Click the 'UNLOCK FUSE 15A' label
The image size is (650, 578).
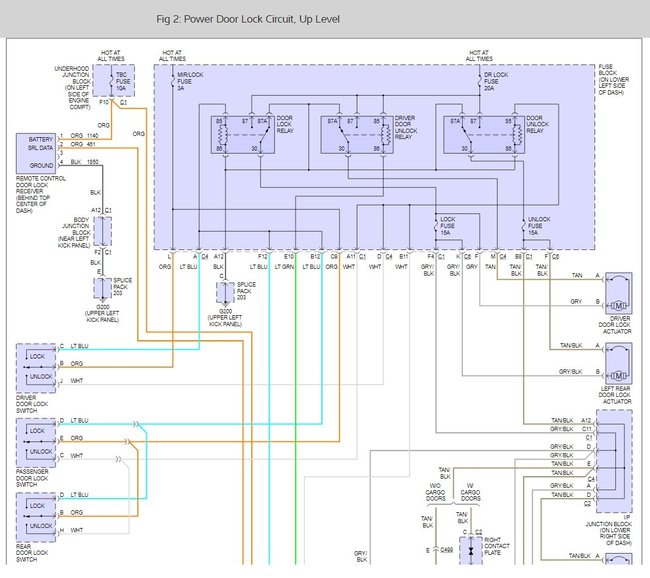tap(539, 226)
